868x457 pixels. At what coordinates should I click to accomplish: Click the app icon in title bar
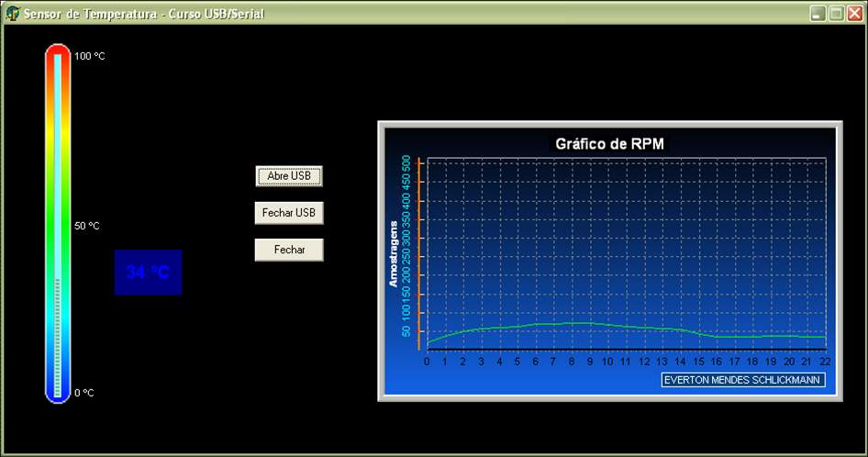pyautogui.click(x=12, y=13)
